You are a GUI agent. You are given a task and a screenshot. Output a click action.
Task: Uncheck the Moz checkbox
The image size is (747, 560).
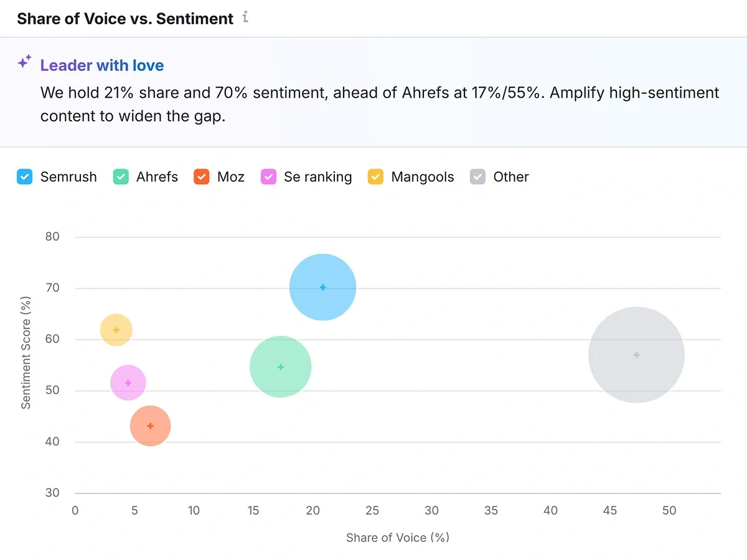tap(200, 177)
